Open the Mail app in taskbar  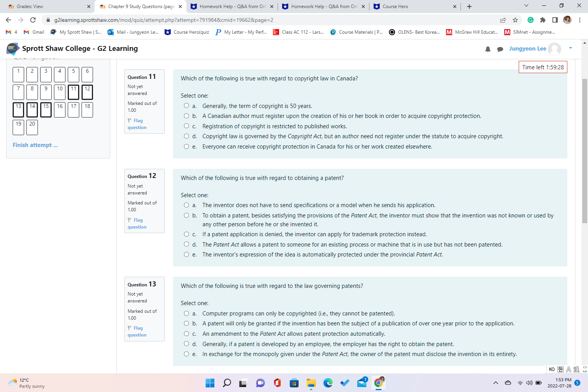coord(362,383)
